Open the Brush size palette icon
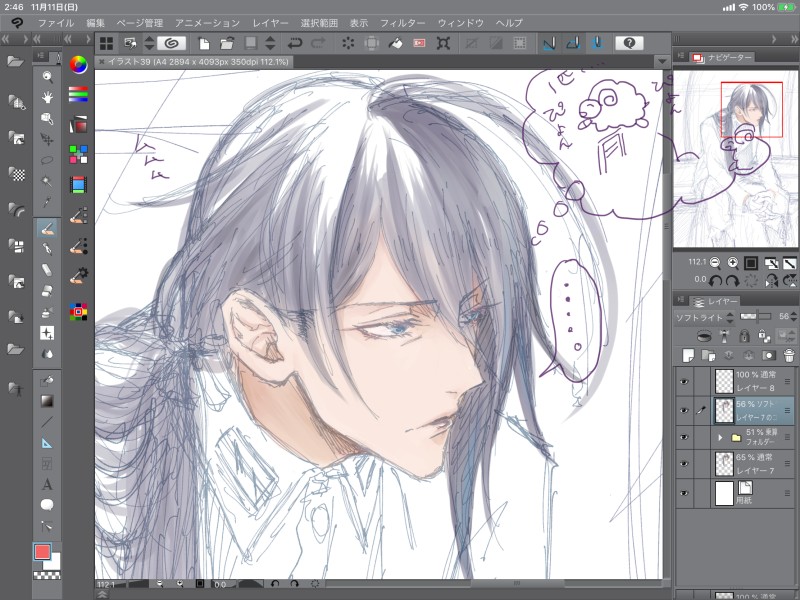Viewport: 800px width, 600px height. point(79,247)
